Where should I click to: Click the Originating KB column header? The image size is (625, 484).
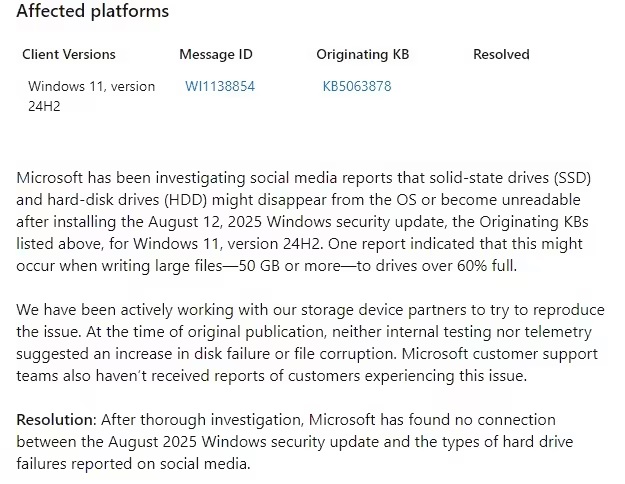click(365, 54)
